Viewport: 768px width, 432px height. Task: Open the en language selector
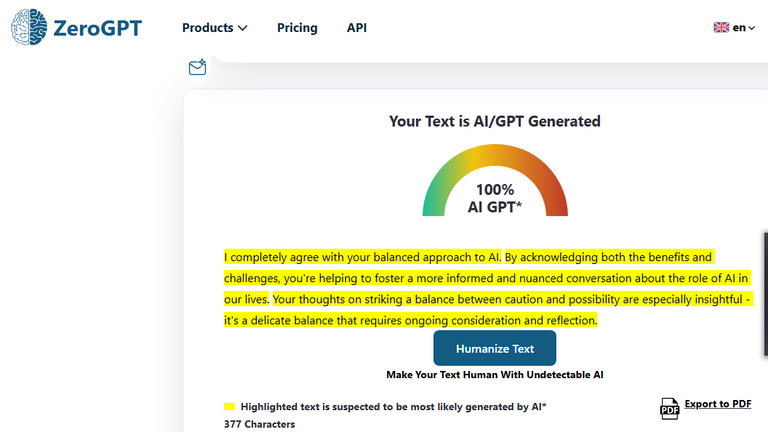pos(734,27)
